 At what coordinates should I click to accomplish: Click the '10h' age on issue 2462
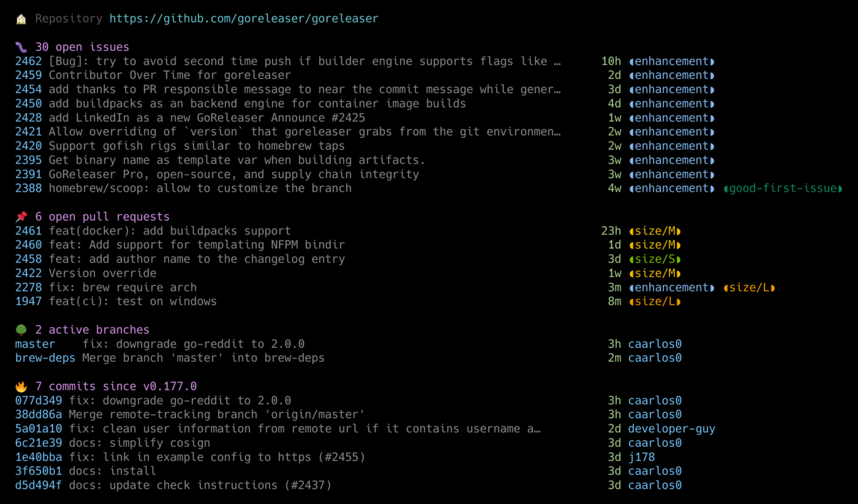pos(611,61)
